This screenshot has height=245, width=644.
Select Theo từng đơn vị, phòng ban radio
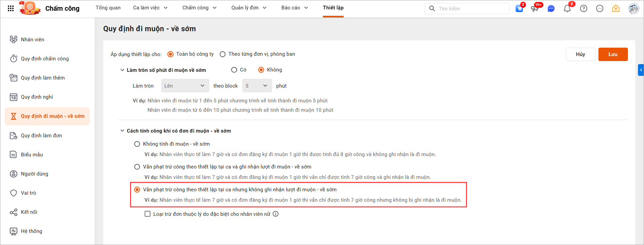[223, 54]
